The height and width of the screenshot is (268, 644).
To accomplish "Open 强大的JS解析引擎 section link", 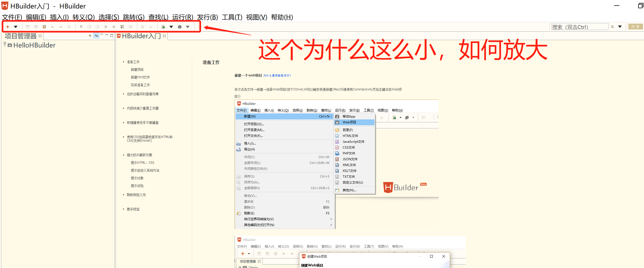I will tap(139, 155).
